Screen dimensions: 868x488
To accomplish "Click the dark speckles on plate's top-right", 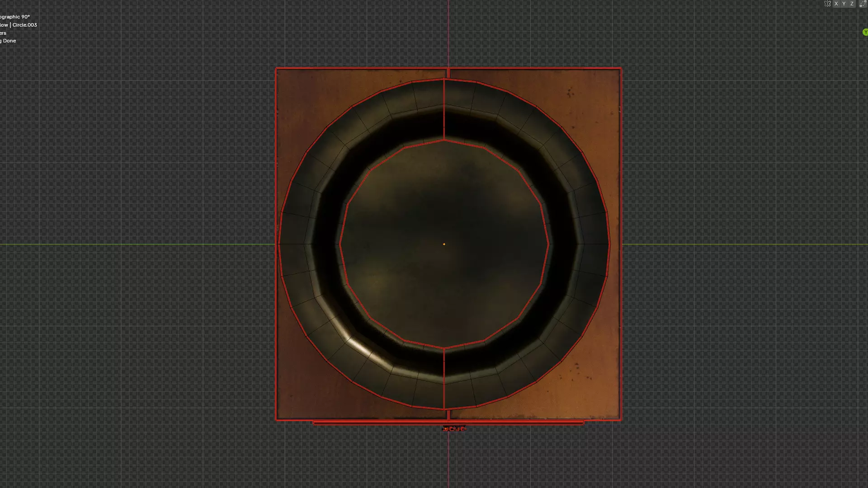I will click(x=570, y=93).
